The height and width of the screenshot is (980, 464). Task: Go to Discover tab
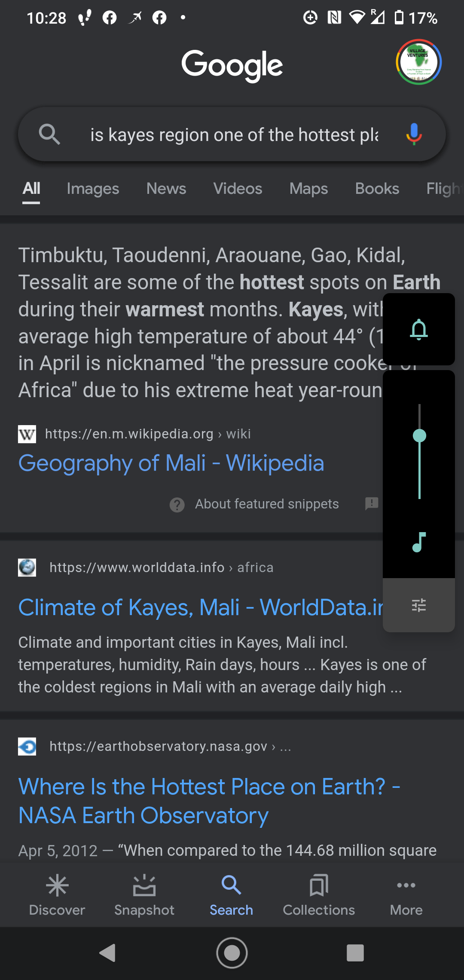point(57,894)
